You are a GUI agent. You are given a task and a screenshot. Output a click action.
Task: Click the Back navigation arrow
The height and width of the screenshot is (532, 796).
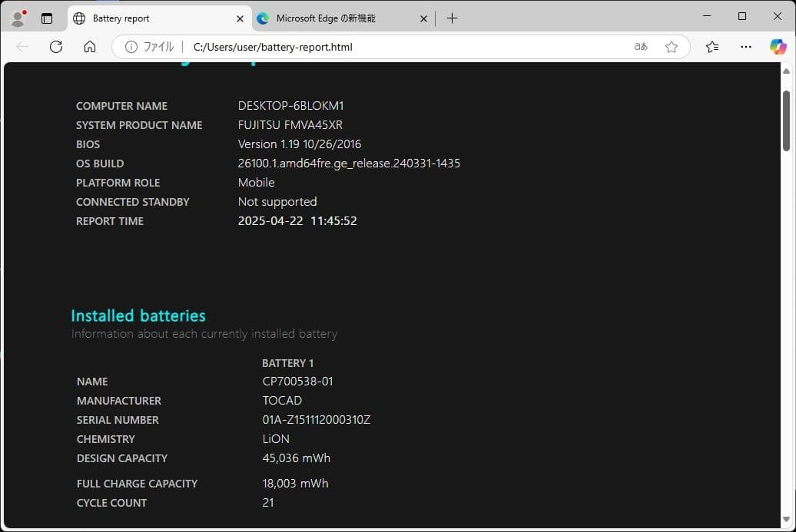[x=22, y=46]
